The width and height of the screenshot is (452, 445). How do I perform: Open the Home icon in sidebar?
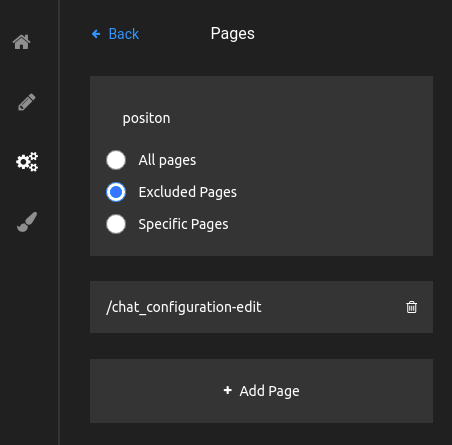(x=21, y=42)
